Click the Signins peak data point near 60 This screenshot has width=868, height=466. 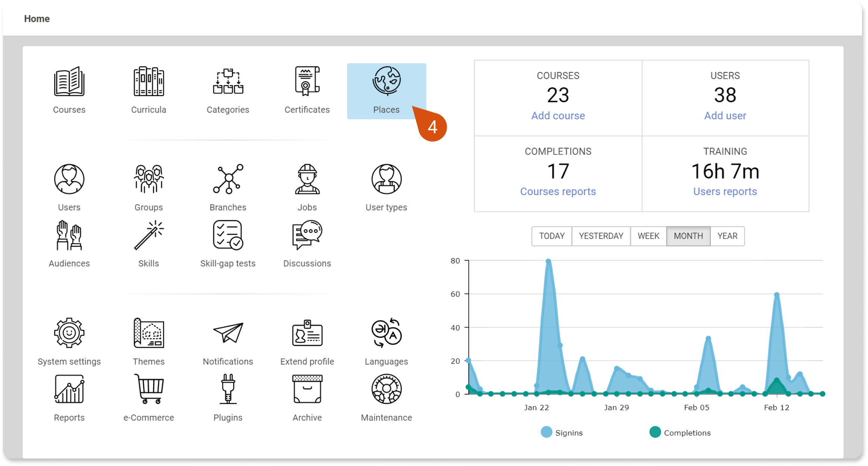point(777,295)
